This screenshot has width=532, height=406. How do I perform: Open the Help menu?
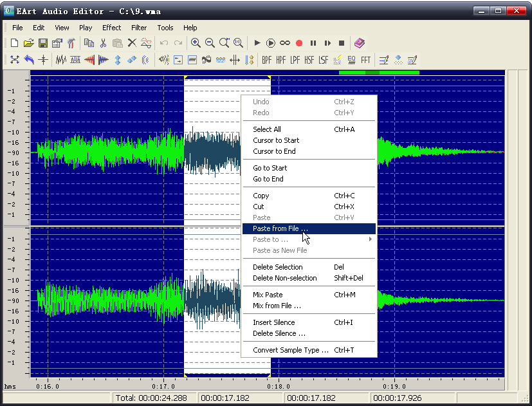(190, 28)
